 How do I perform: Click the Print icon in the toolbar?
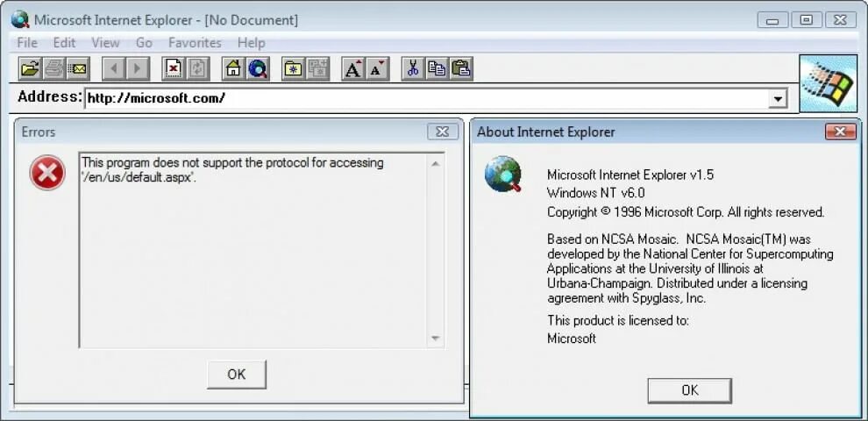click(x=54, y=68)
